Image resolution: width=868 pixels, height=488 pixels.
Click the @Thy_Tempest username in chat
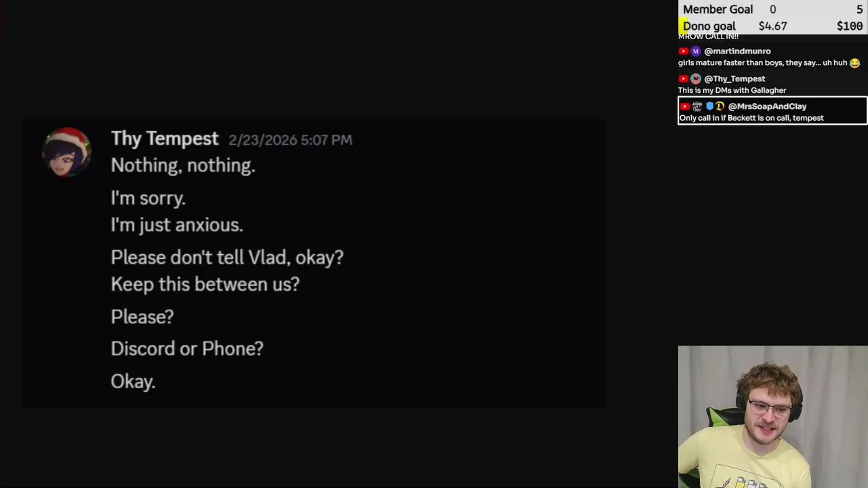[x=734, y=79]
